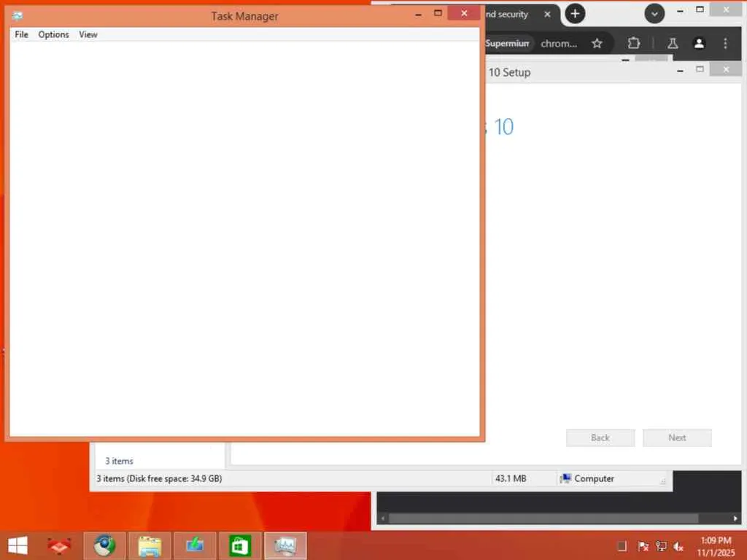Open the browser experiments flask icon

coord(673,43)
